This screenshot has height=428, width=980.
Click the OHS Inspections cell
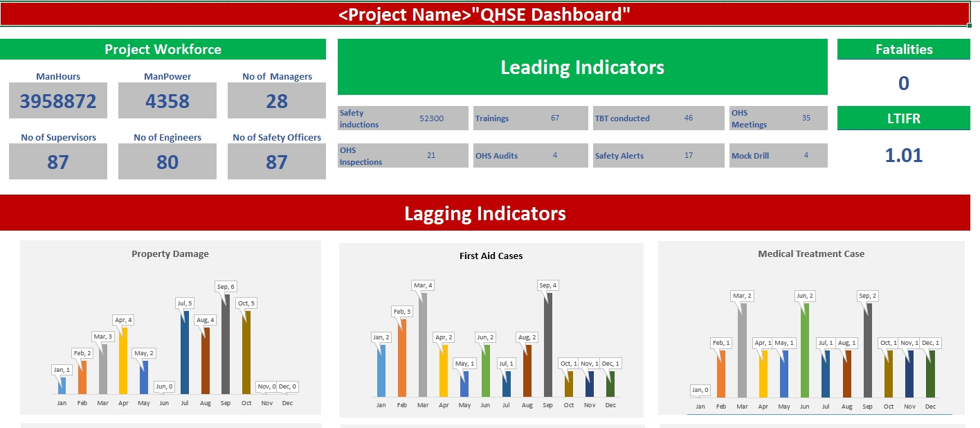point(403,156)
